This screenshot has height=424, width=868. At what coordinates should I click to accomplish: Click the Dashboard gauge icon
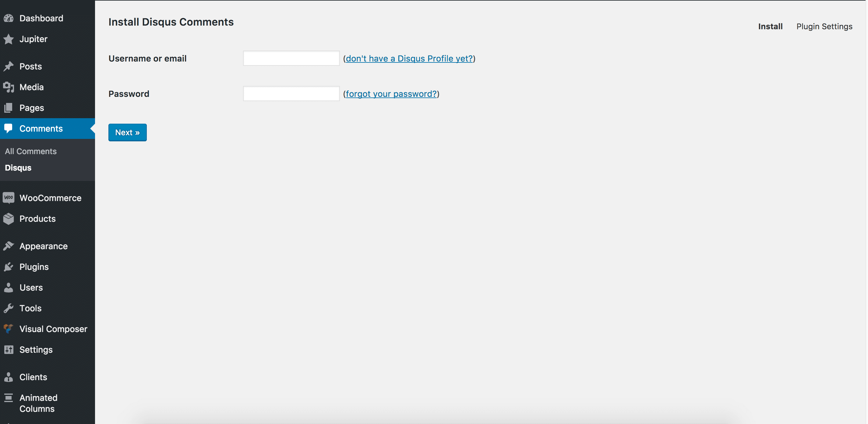point(9,18)
